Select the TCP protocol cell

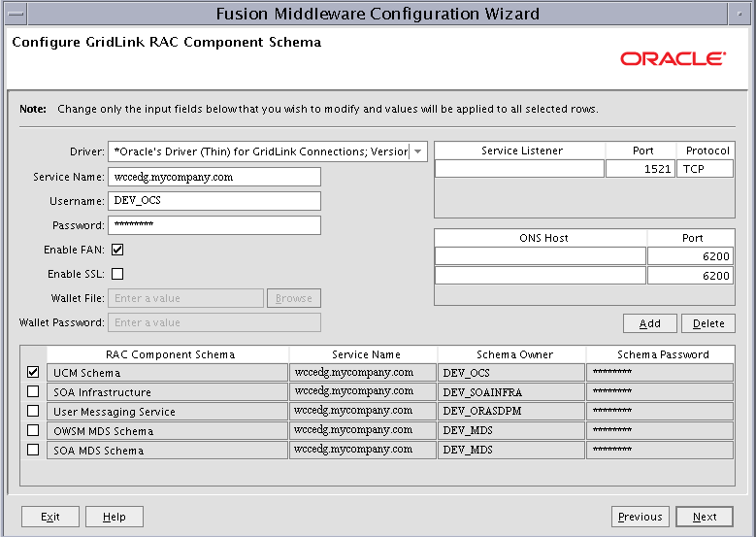point(705,169)
